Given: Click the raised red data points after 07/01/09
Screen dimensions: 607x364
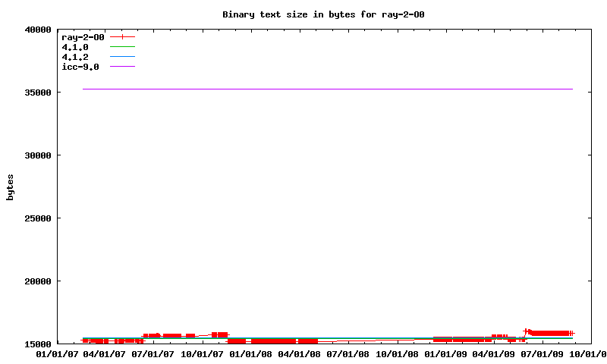Looking at the screenshot, I should tap(550, 333).
